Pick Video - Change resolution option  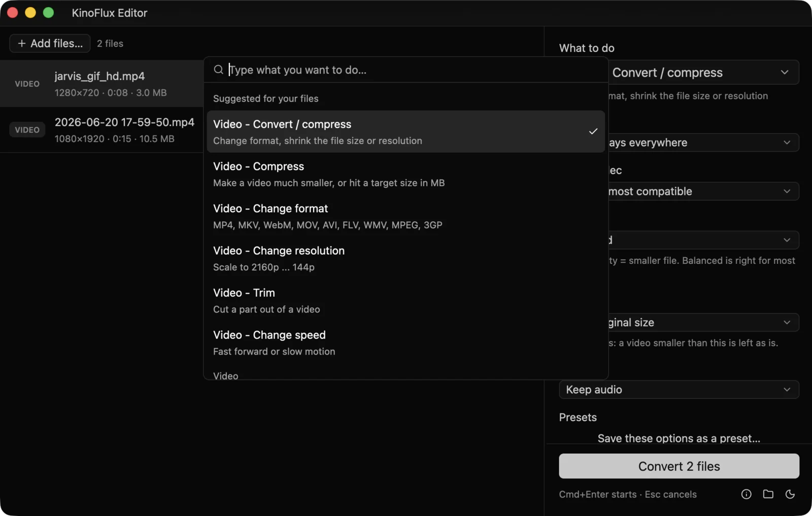coord(405,258)
